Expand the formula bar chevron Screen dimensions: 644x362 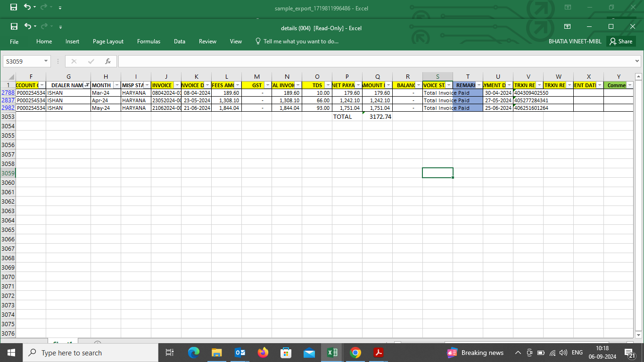637,61
